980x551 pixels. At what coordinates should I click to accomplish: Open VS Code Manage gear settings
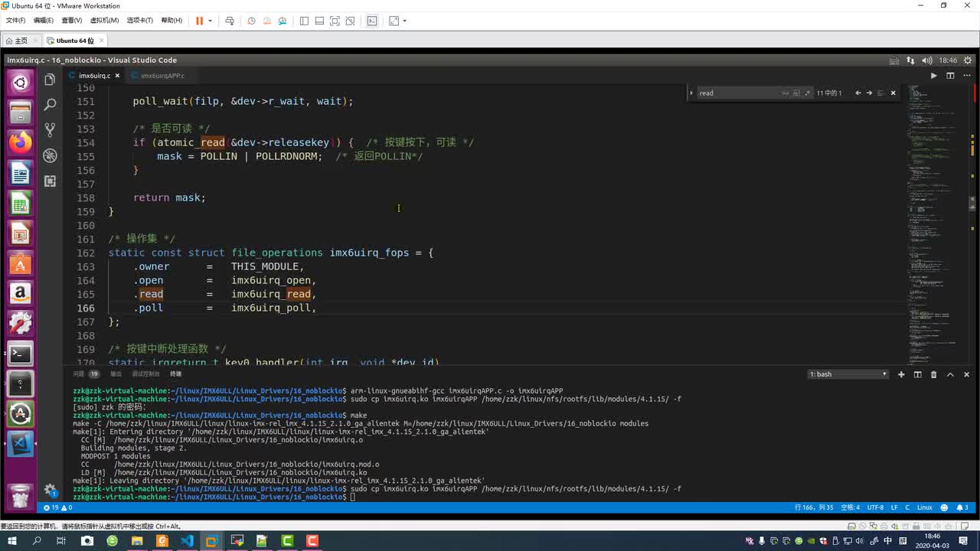click(51, 490)
